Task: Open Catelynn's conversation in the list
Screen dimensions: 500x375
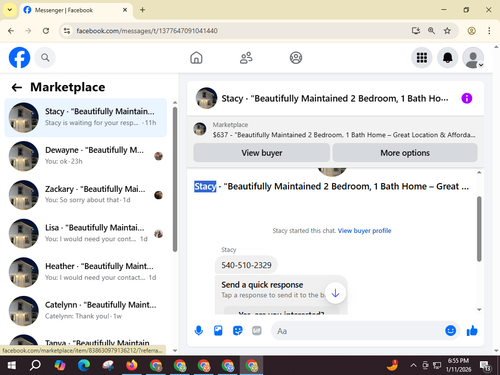Action: click(86, 311)
